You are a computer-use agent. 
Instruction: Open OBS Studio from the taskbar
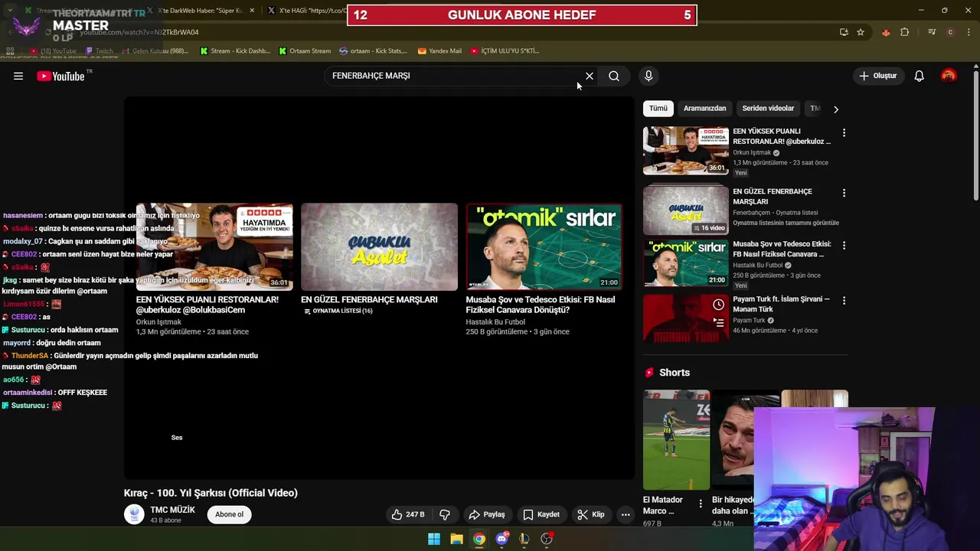(x=547, y=539)
